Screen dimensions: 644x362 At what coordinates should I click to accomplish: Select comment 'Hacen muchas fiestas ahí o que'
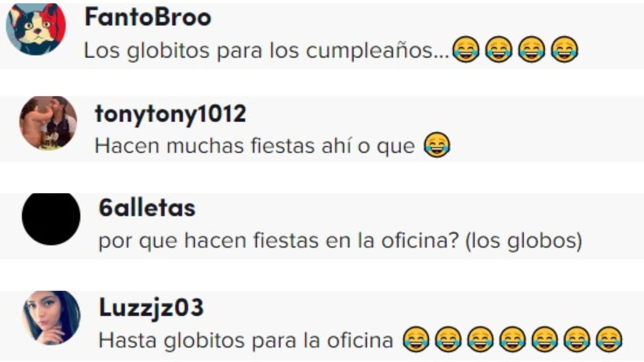(x=255, y=146)
